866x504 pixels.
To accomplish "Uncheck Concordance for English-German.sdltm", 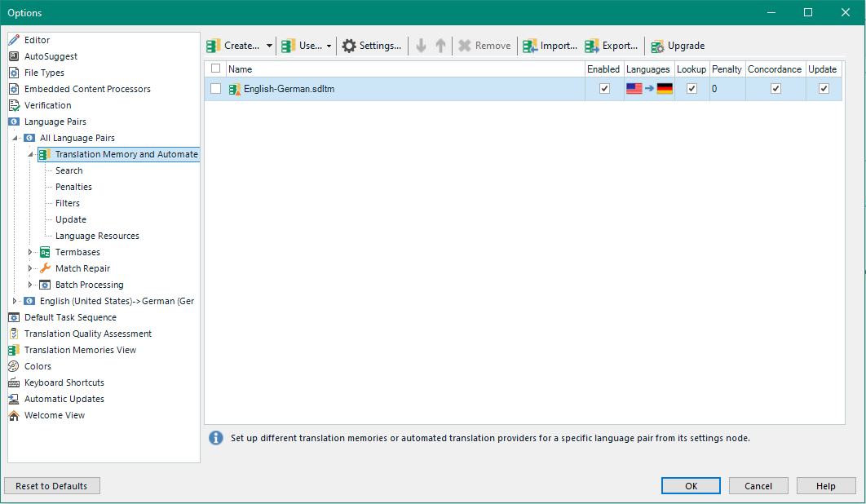I will coord(775,89).
